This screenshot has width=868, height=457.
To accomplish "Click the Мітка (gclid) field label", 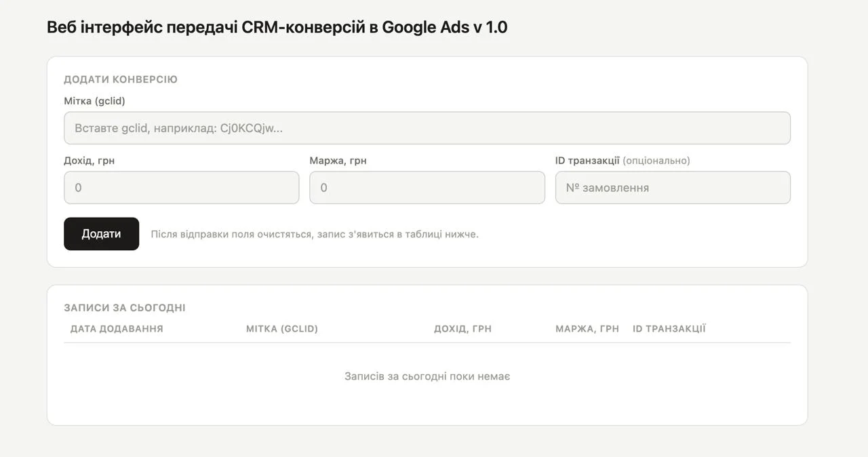I will (x=94, y=101).
